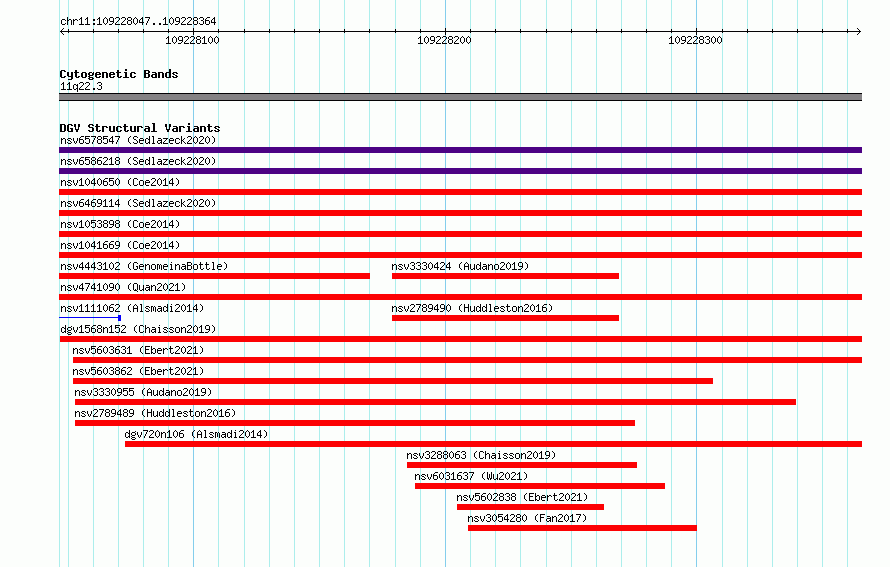
Task: Open the nsv6469114 (Sedlazeck2020) label
Action: (138, 203)
